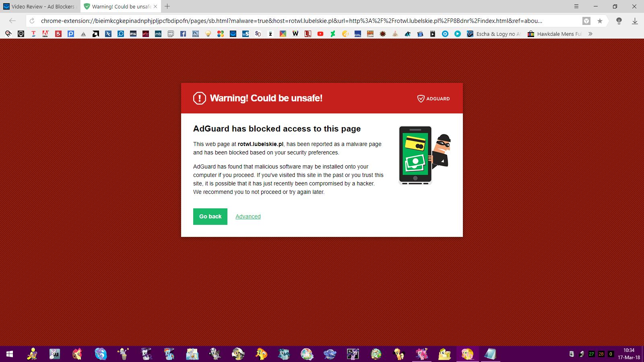Click the shield extension icon in address bar
The width and height of the screenshot is (644, 362).
click(x=586, y=21)
